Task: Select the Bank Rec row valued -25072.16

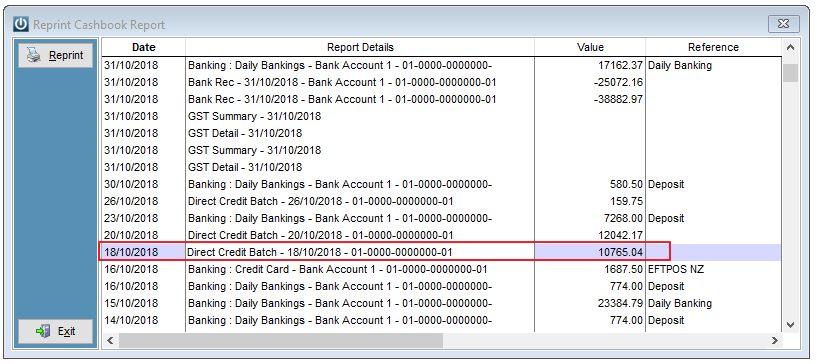Action: [441, 82]
